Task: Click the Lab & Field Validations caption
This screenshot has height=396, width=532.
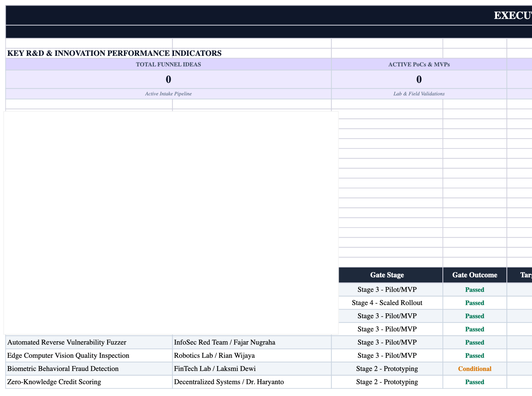Action: click(x=419, y=94)
